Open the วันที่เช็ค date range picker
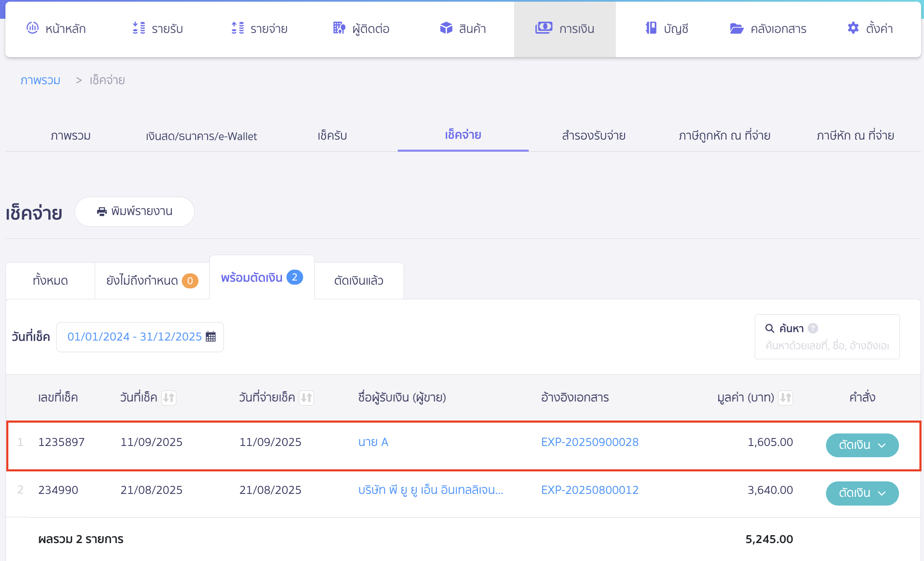This screenshot has height=561, width=924. 140,337
